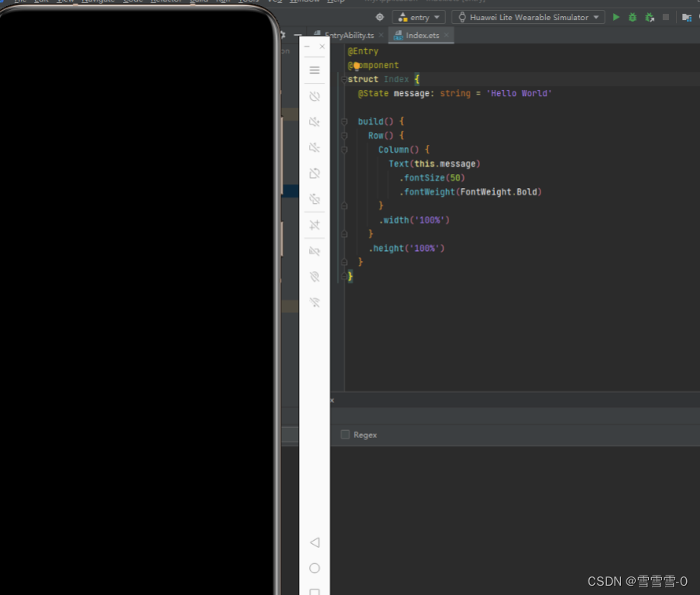Click fold end marker at Column closing brace
The width and height of the screenshot is (700, 595).
(x=345, y=205)
